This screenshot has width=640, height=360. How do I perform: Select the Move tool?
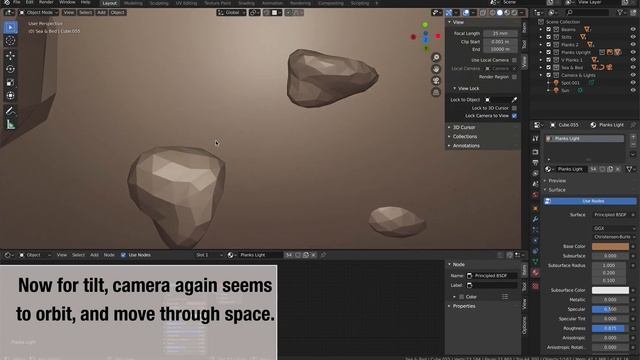pyautogui.click(x=11, y=56)
